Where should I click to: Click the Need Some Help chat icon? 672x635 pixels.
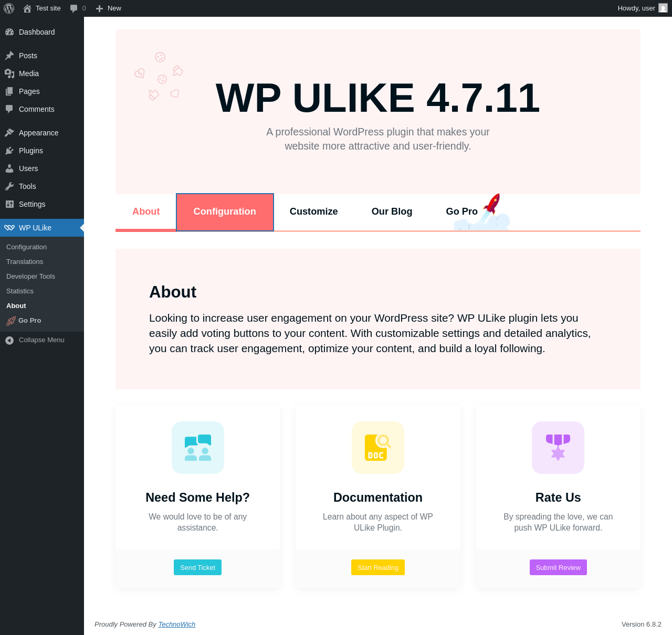[198, 448]
